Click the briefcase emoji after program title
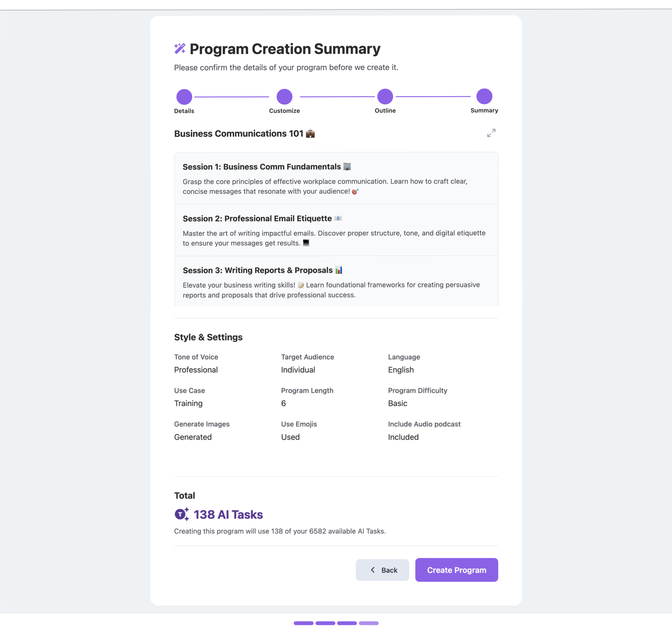Screen dimensions: 672x636 [310, 134]
